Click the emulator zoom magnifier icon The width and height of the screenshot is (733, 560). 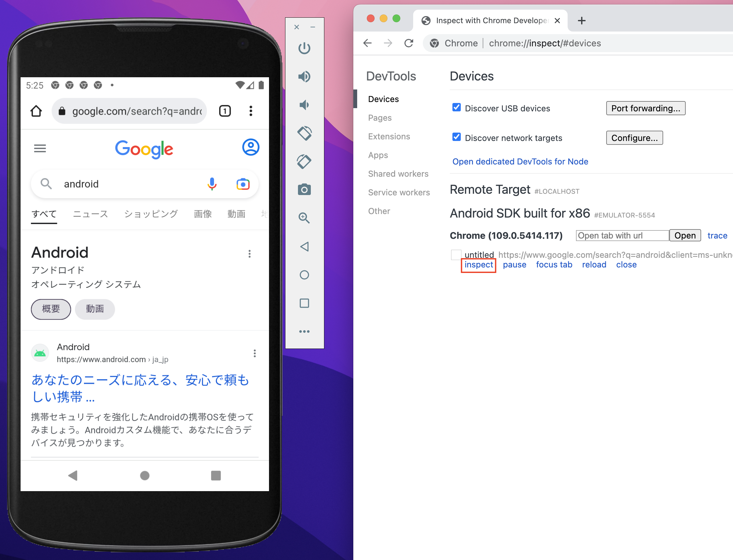pyautogui.click(x=304, y=218)
